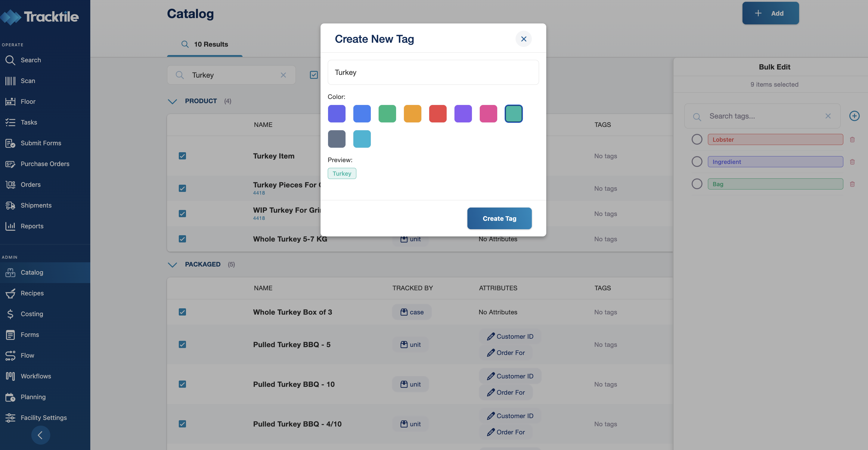Click the add new tag plus icon
This screenshot has height=450, width=868.
click(x=854, y=116)
